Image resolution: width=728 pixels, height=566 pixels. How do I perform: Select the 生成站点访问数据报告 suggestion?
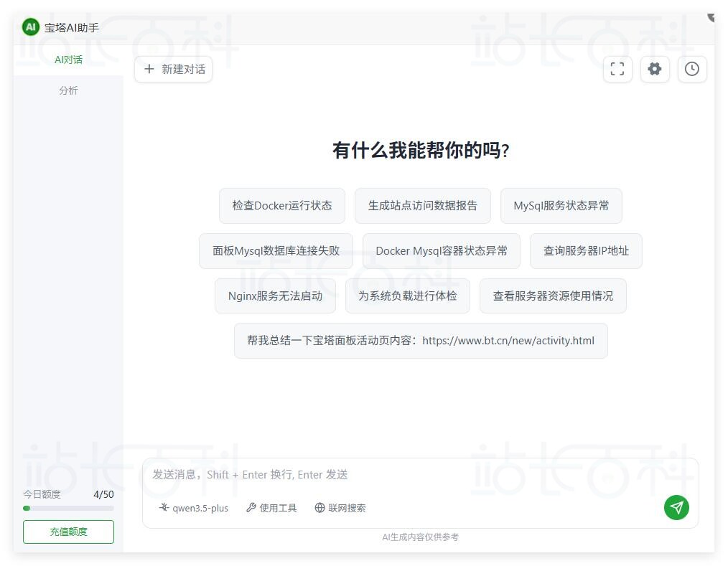point(422,205)
